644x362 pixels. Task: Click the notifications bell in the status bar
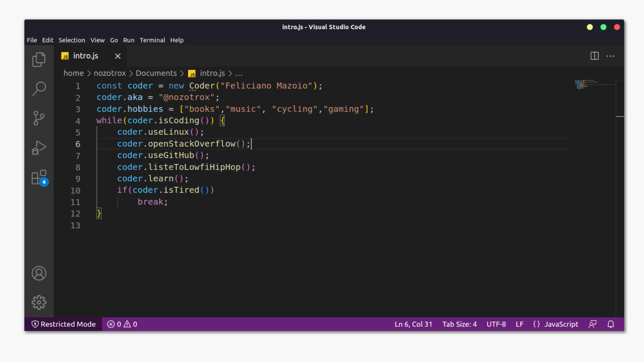611,324
